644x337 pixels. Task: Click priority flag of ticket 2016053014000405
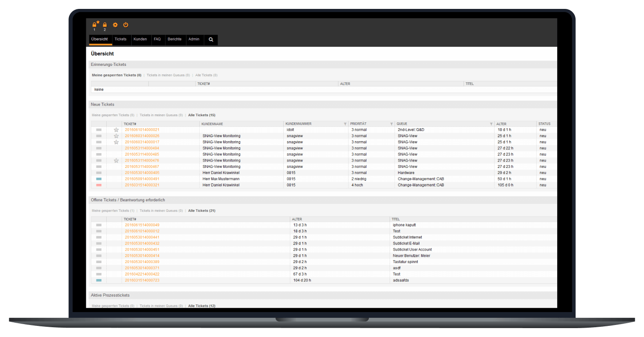click(99, 173)
